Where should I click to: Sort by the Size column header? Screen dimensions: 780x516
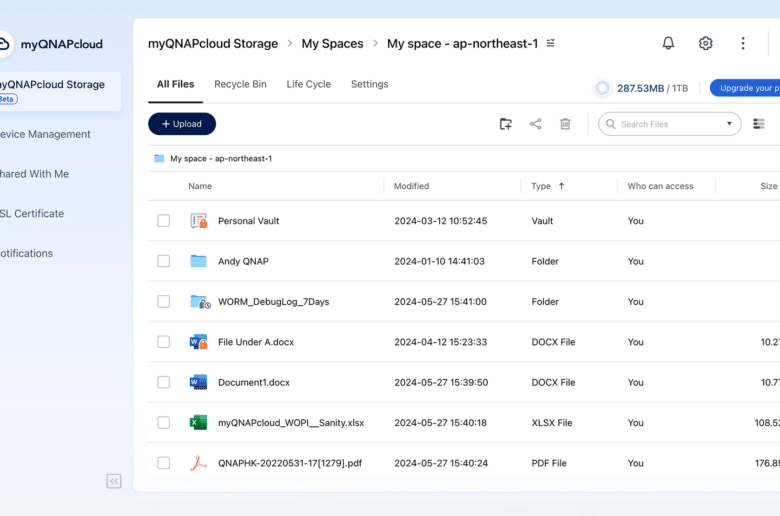[769, 186]
